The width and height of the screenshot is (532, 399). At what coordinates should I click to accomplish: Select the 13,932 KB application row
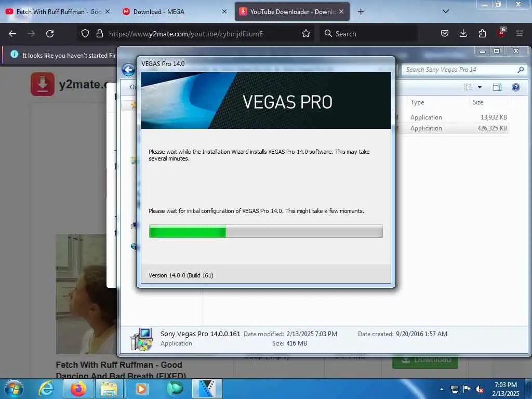453,117
